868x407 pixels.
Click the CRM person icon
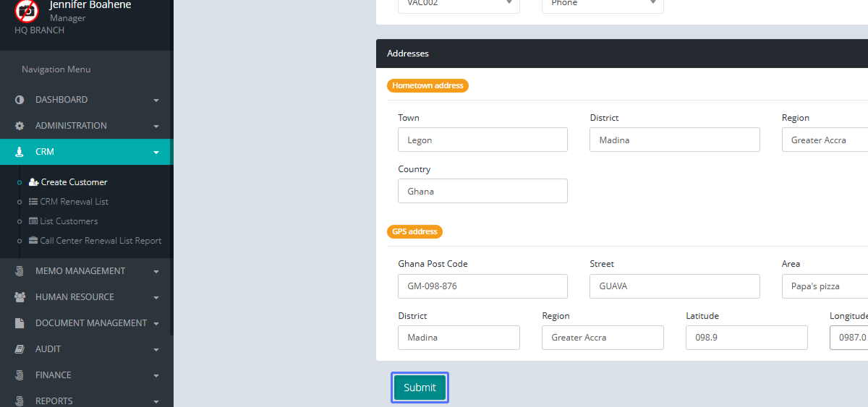[20, 152]
